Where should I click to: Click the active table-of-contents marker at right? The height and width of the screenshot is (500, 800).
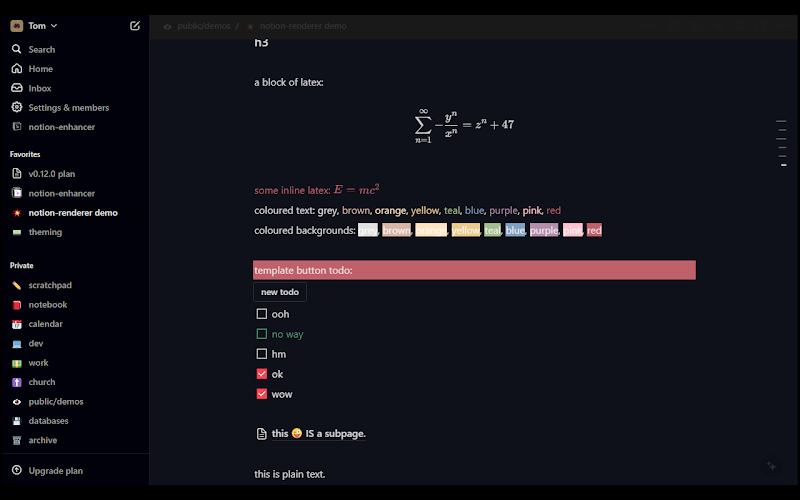pyautogui.click(x=784, y=165)
